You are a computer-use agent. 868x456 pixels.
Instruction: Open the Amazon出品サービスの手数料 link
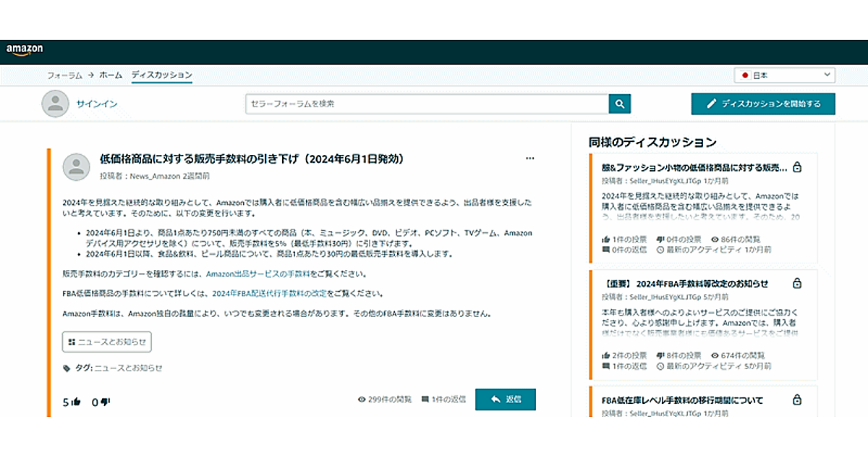(x=258, y=274)
